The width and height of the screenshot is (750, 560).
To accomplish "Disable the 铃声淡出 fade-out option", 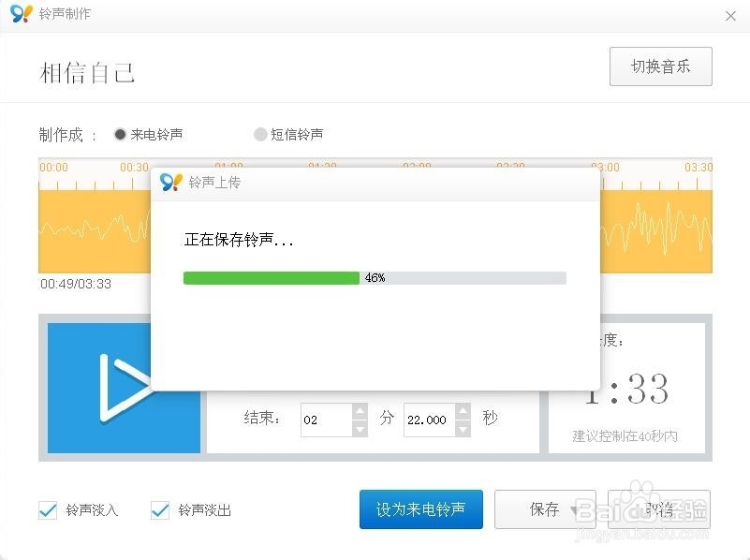I will (159, 510).
